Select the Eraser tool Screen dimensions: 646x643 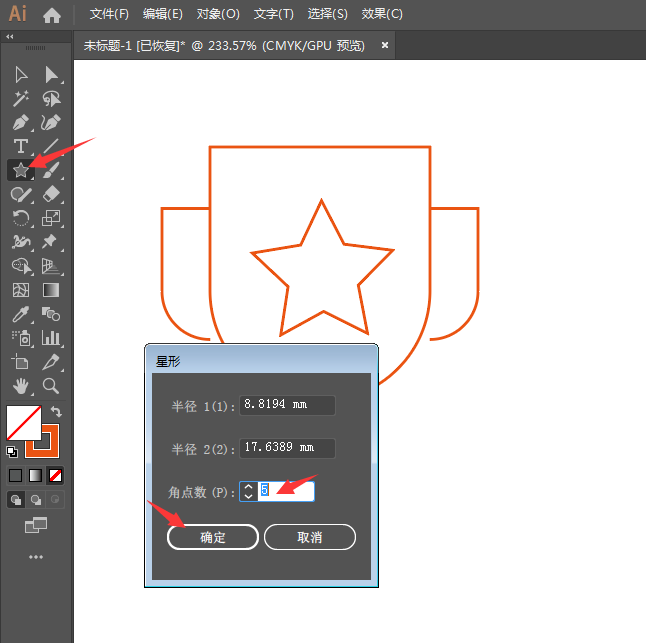point(51,194)
